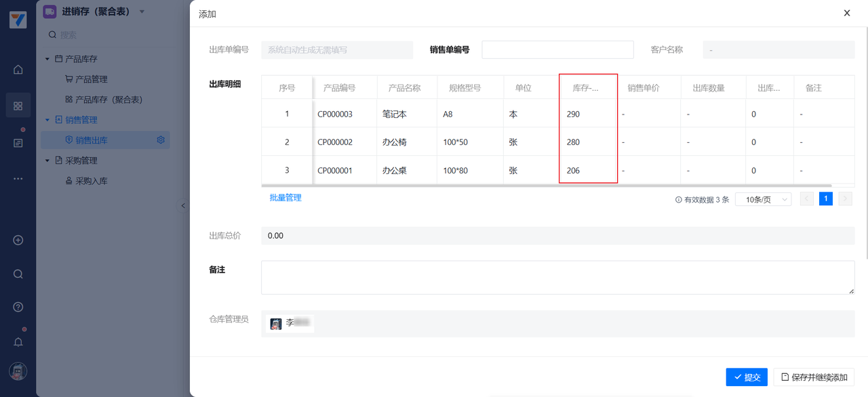Click the 保存并继续添加 button

(814, 377)
